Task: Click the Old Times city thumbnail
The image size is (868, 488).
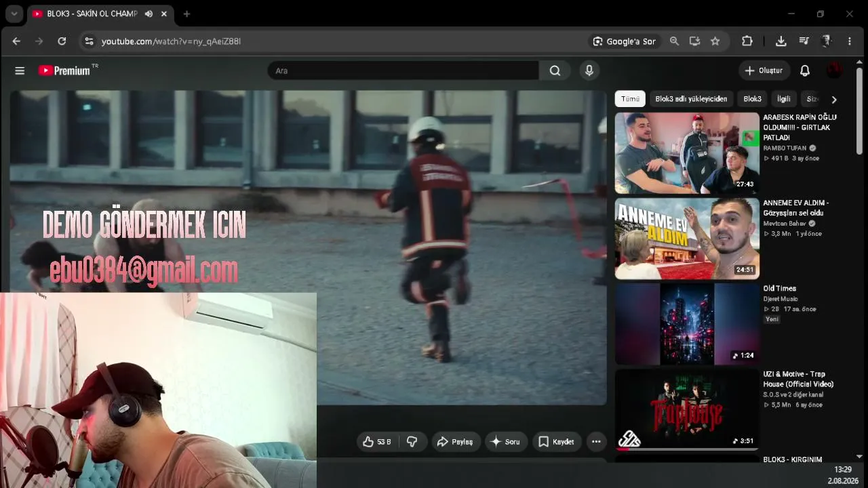Action: [687, 324]
